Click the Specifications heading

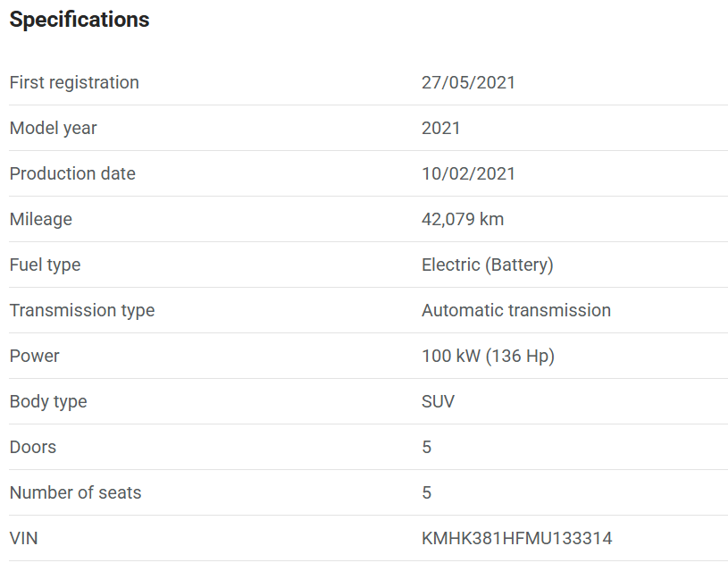tap(79, 20)
